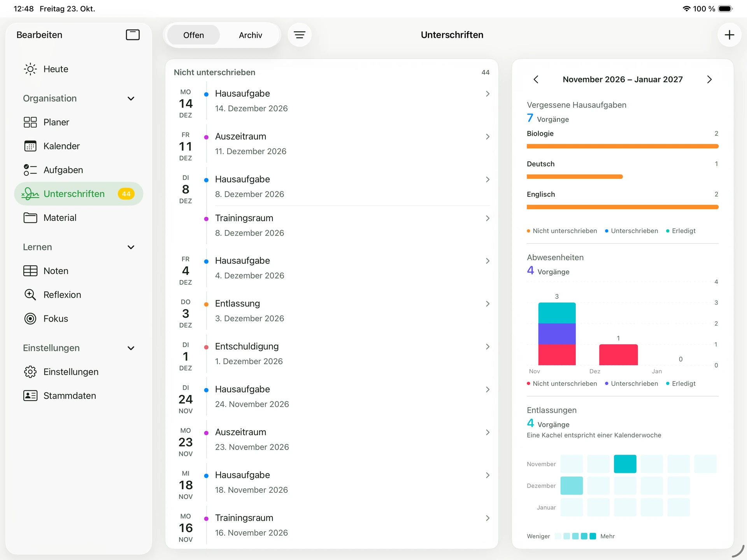This screenshot has width=747, height=560.
Task: Toggle the sidebar panel icon
Action: [133, 35]
